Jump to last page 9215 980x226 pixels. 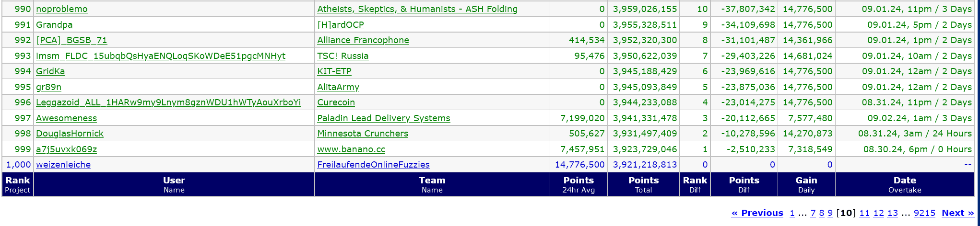924,213
